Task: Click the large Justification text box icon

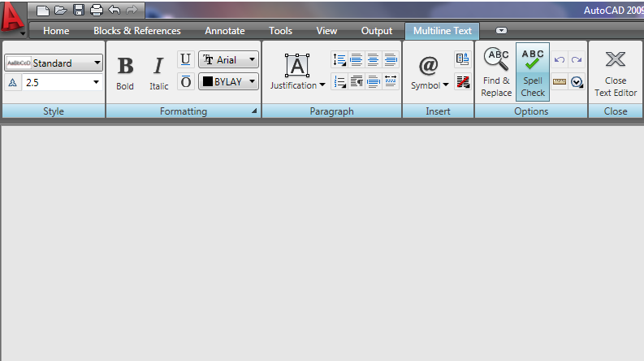Action: [x=297, y=66]
